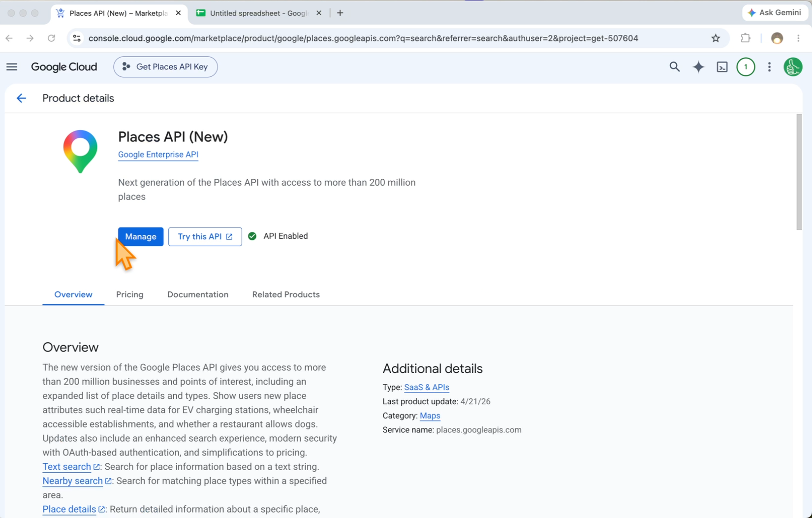Select the Overview tab
This screenshot has width=812, height=518.
point(73,294)
